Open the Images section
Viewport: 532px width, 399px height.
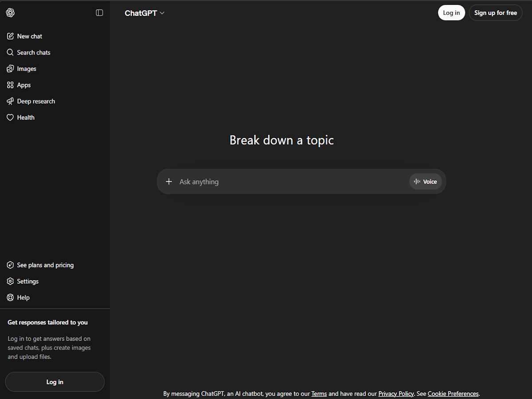click(27, 69)
